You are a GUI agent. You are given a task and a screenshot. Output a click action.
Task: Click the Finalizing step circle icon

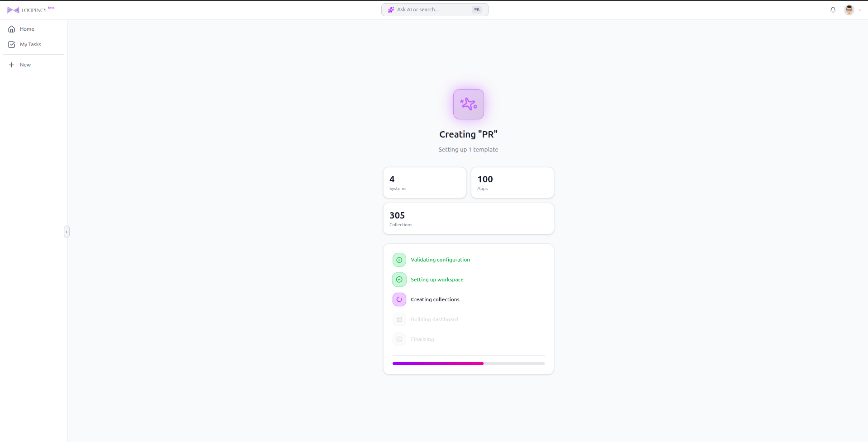pyautogui.click(x=399, y=339)
